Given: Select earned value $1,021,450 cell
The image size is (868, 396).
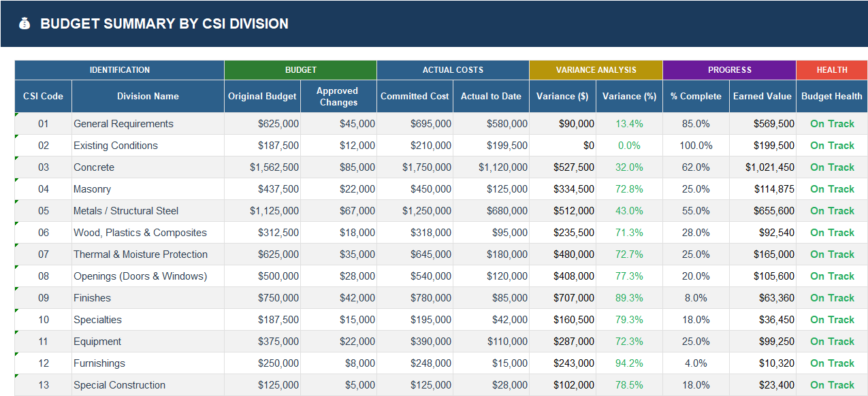Looking at the screenshot, I should click(x=762, y=167).
